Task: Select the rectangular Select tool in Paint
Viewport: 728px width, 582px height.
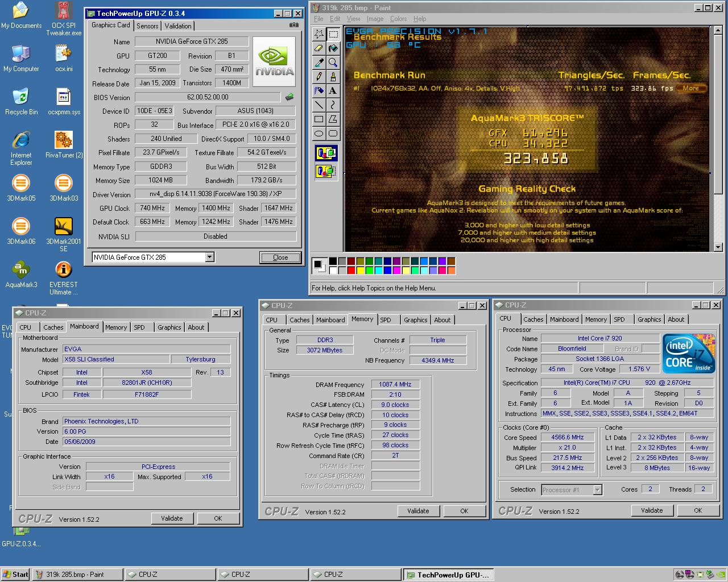Action: click(333, 34)
